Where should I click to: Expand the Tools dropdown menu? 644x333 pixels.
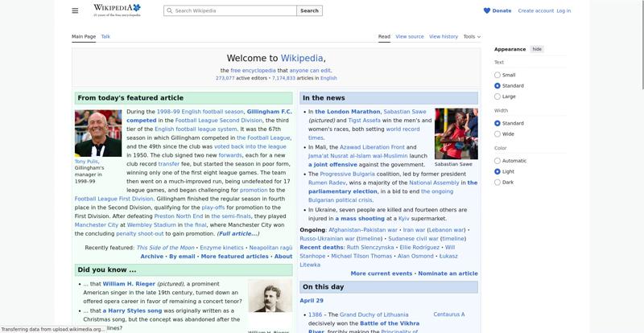coord(471,36)
